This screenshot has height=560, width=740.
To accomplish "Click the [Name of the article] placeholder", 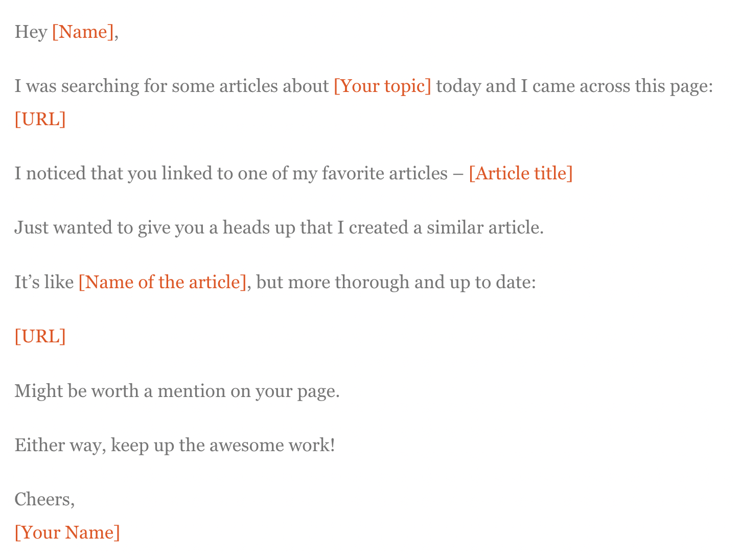I will [x=163, y=282].
